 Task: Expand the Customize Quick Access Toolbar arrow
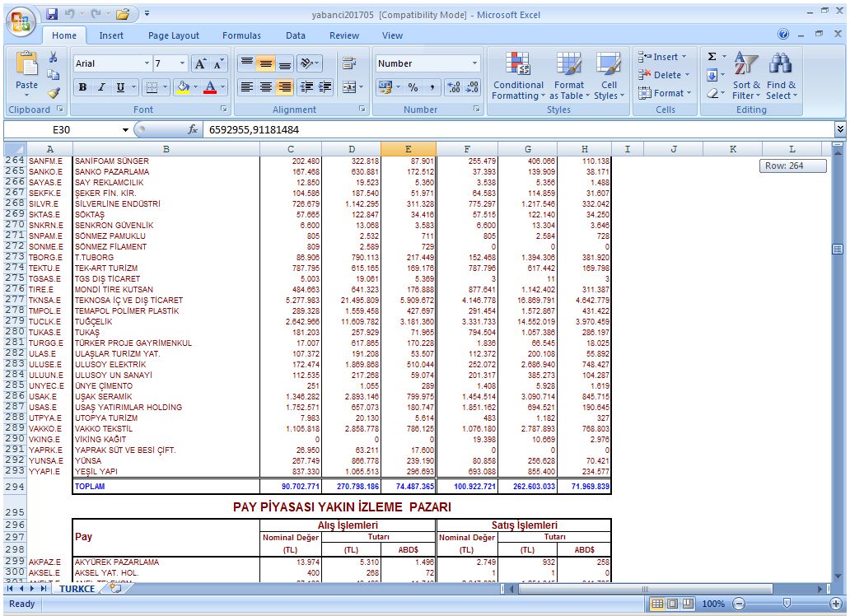pyautogui.click(x=147, y=14)
